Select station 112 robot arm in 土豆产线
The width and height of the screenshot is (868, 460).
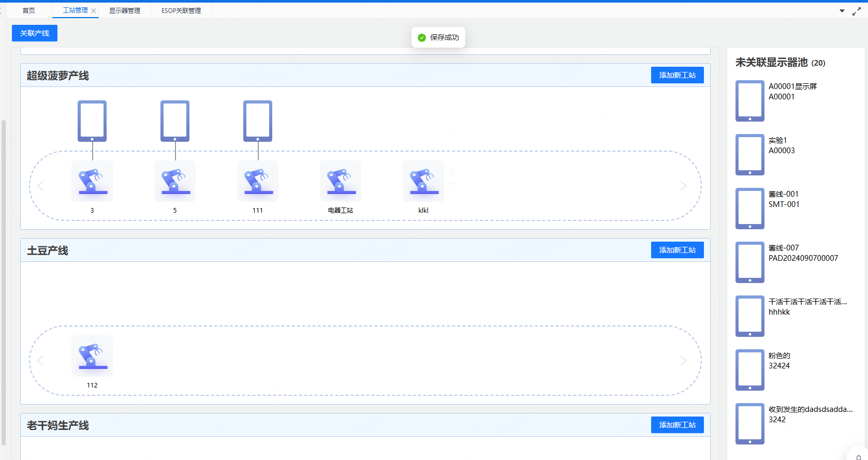click(x=92, y=356)
